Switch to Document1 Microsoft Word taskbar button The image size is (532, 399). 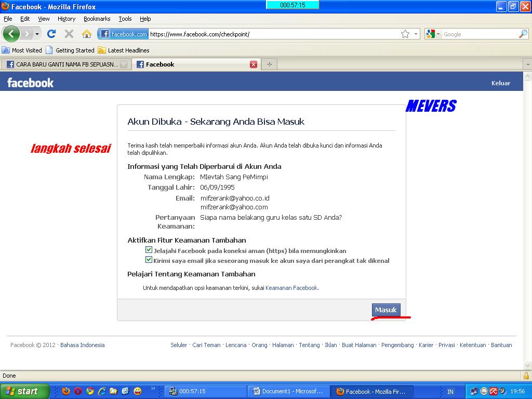pos(288,391)
